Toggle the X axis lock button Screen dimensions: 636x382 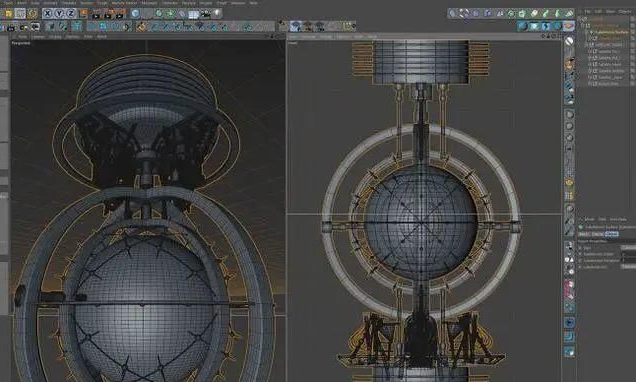[x=47, y=13]
